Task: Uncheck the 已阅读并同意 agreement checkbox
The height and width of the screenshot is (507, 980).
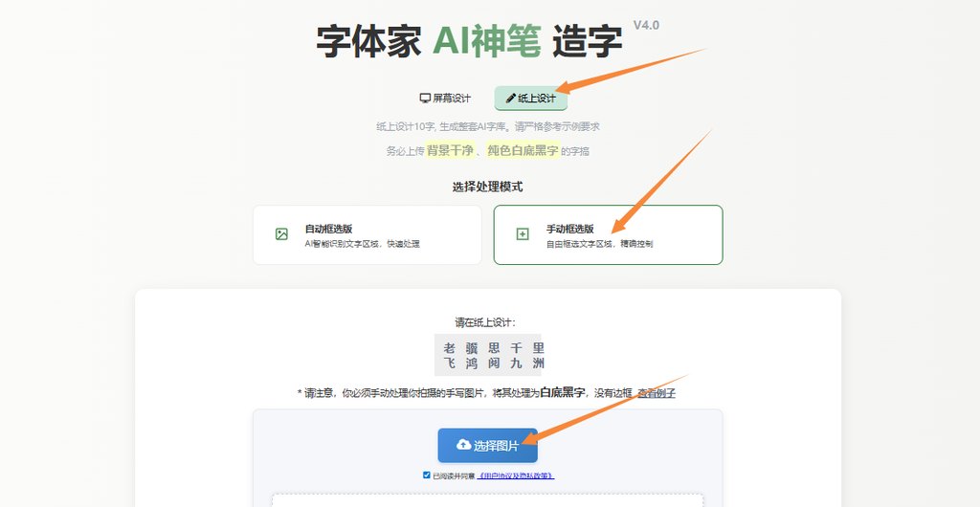Action: [427, 475]
